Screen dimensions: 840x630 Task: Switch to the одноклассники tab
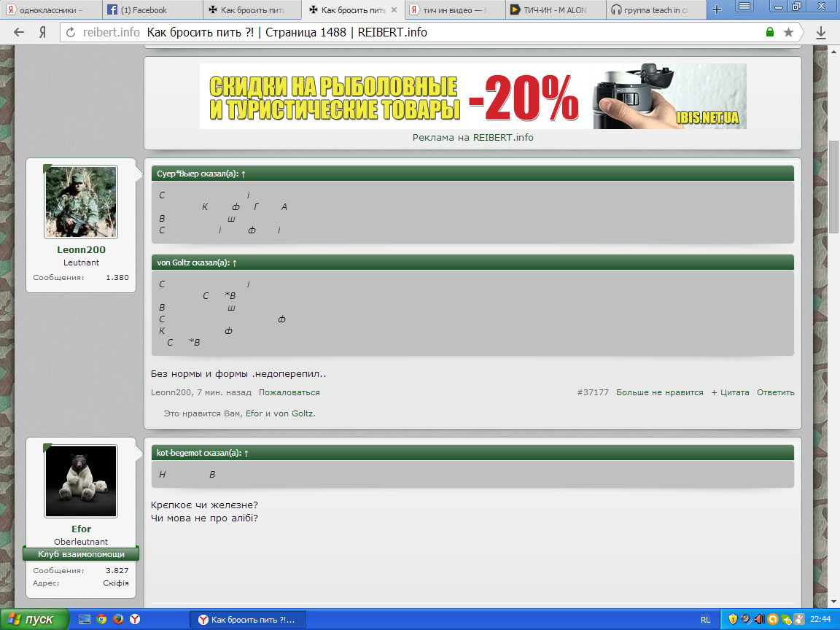click(50, 9)
